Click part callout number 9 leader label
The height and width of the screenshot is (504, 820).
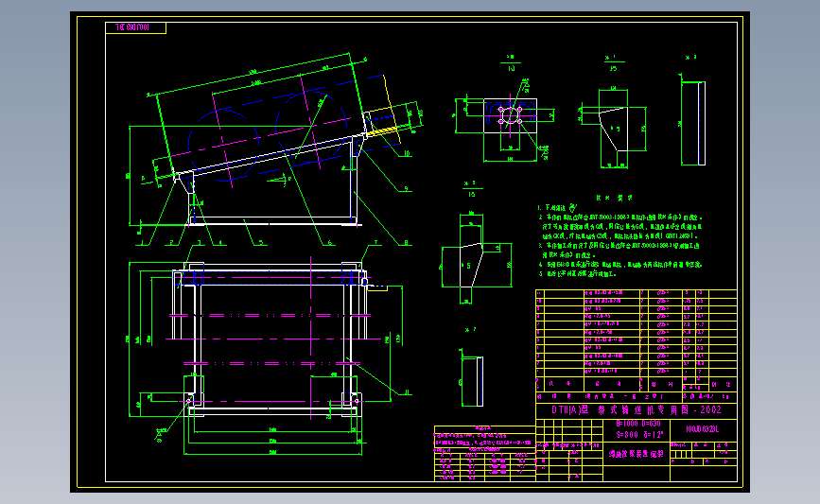(406, 189)
